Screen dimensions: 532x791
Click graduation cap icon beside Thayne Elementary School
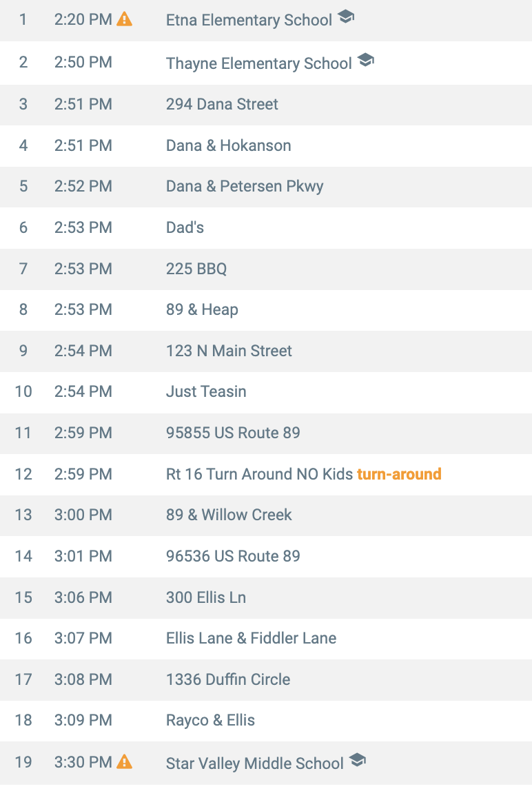[x=366, y=61]
